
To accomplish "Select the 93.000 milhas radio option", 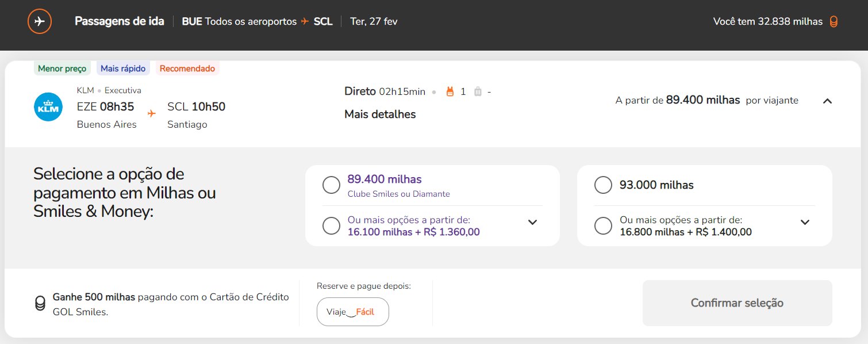I will click(603, 185).
